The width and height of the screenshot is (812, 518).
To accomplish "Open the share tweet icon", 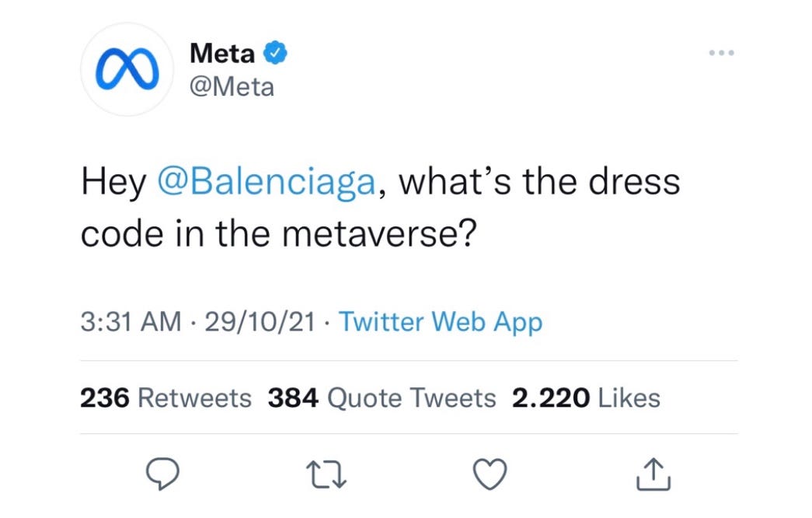I will click(x=653, y=474).
